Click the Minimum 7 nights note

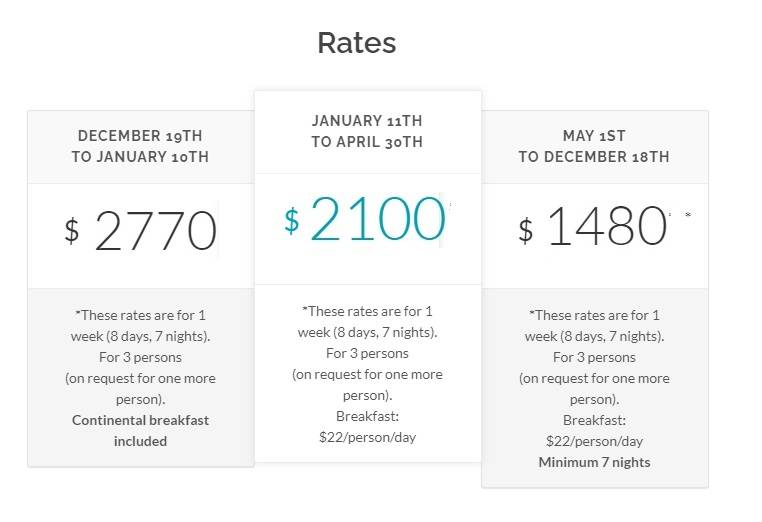pos(594,462)
